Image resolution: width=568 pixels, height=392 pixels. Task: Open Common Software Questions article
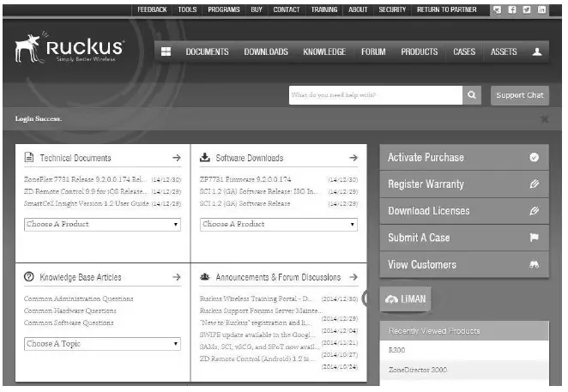click(69, 323)
